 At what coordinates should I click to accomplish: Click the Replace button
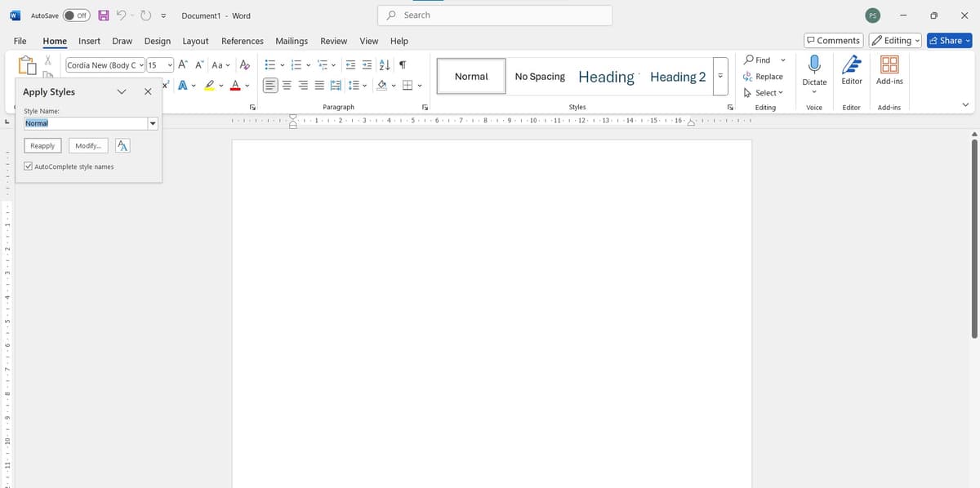[763, 76]
